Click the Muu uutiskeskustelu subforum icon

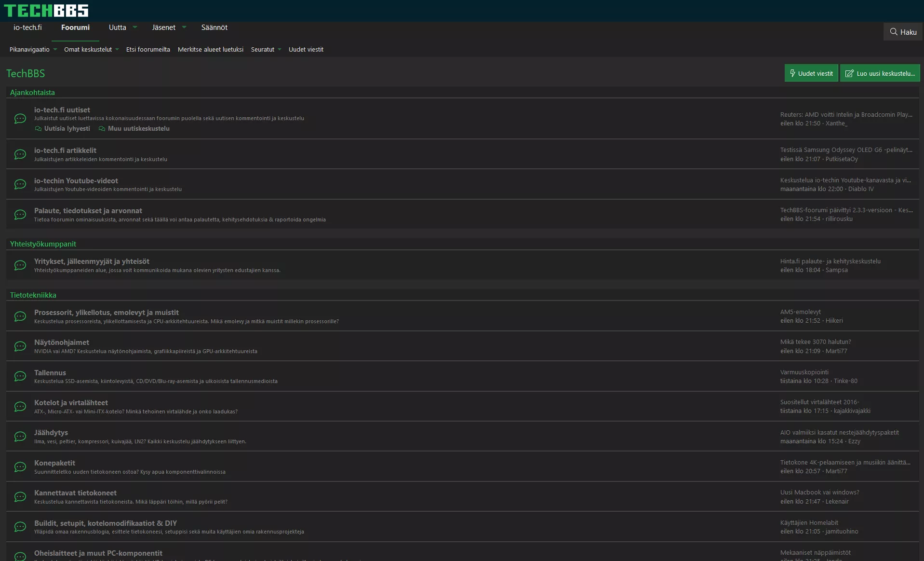(102, 129)
